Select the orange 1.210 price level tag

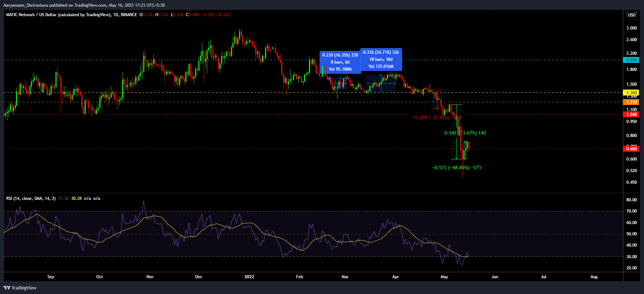[x=631, y=102]
